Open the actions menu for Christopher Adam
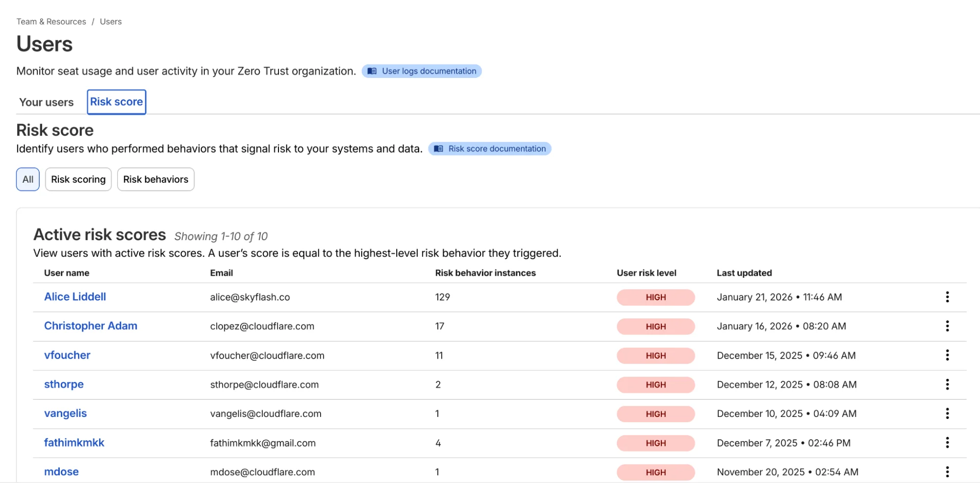The height and width of the screenshot is (483, 980). click(947, 326)
